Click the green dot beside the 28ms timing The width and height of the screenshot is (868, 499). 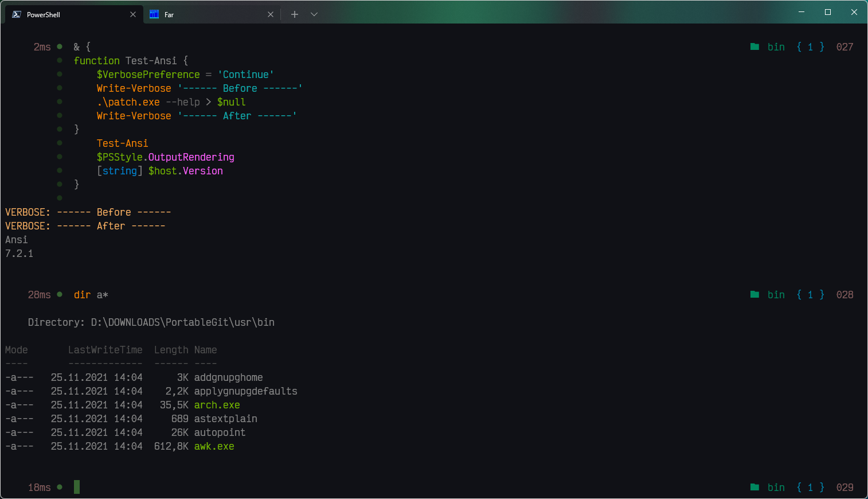tap(60, 294)
